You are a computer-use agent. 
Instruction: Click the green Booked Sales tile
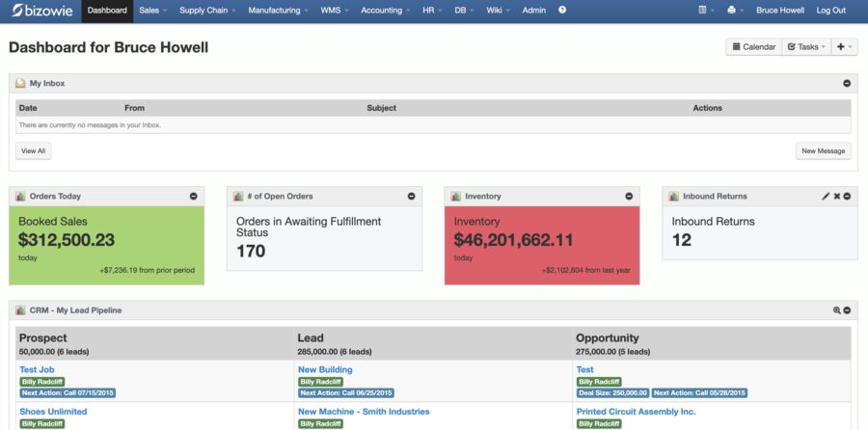[106, 246]
